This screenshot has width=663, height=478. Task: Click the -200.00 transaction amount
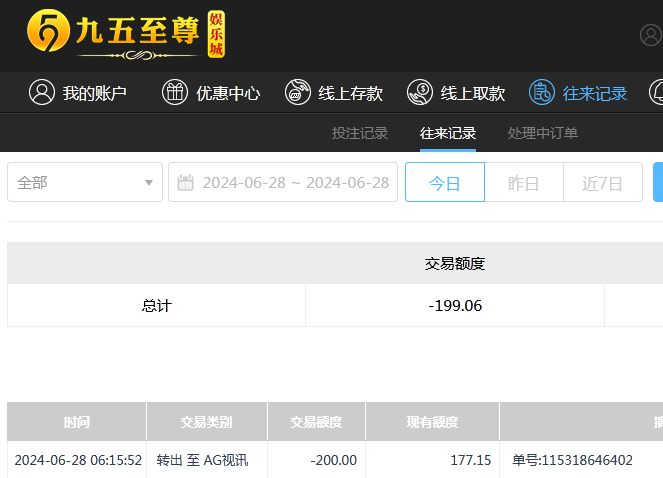pos(334,460)
